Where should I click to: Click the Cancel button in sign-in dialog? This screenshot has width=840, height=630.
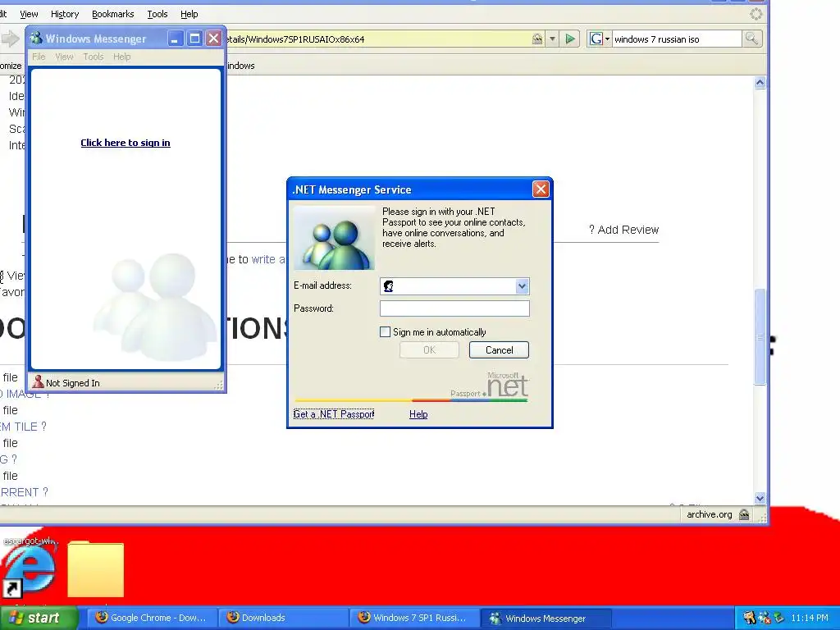(499, 349)
